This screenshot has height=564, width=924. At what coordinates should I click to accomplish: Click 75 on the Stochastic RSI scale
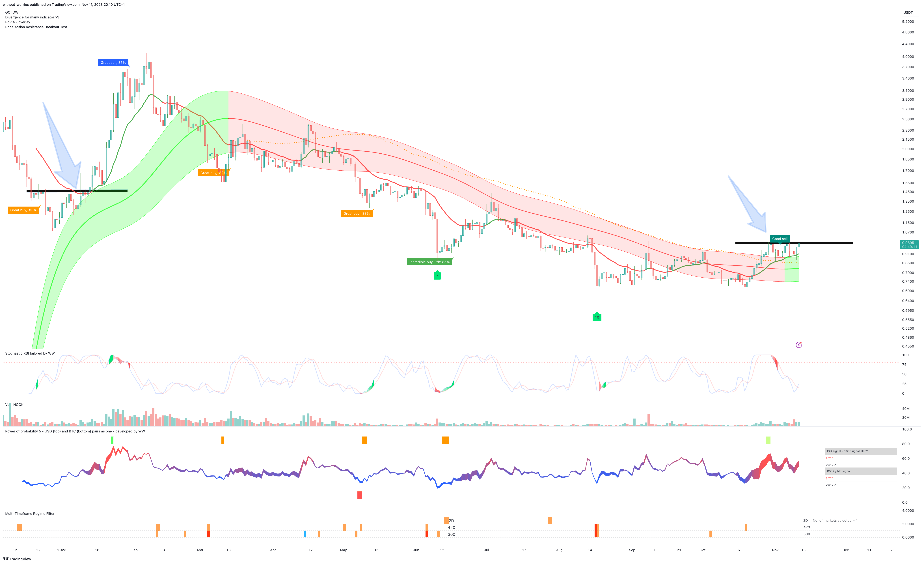coord(904,364)
